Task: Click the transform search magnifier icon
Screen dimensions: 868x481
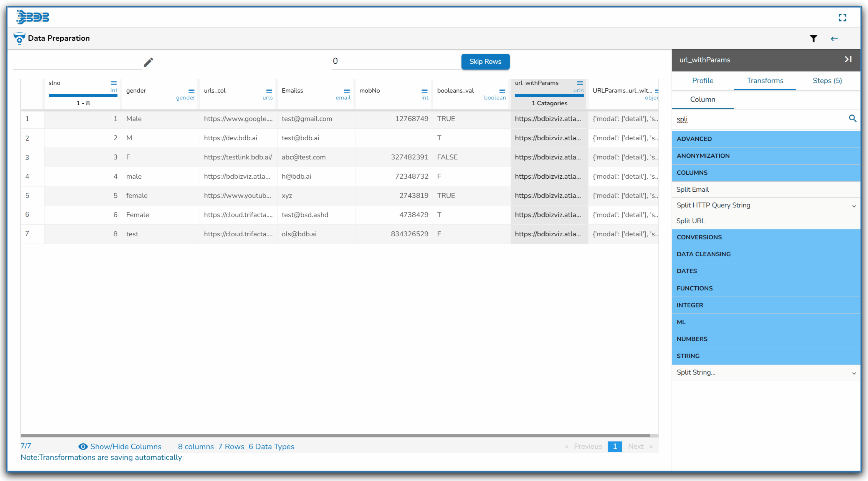Action: point(852,118)
